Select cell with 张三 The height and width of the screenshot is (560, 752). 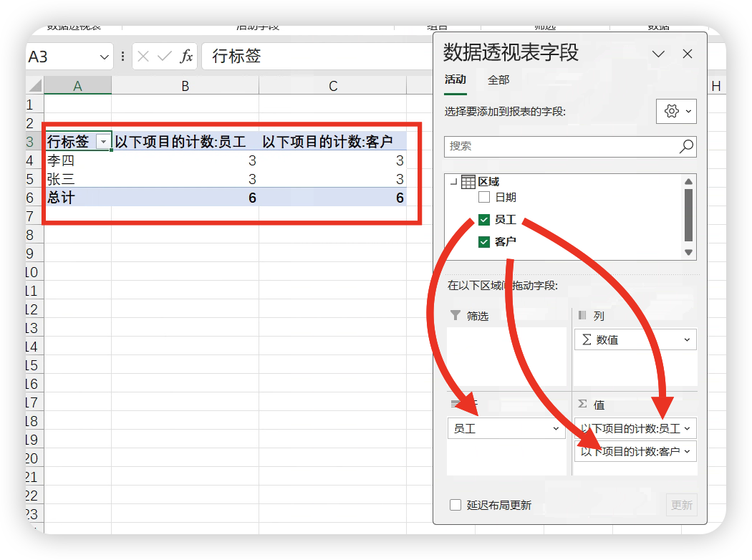point(77,179)
